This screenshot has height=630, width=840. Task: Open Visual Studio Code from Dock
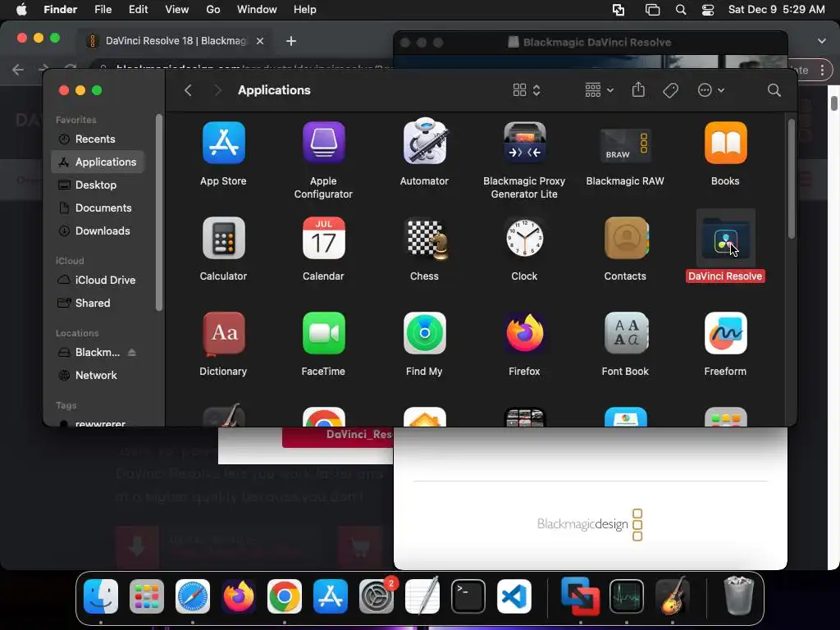pos(514,596)
